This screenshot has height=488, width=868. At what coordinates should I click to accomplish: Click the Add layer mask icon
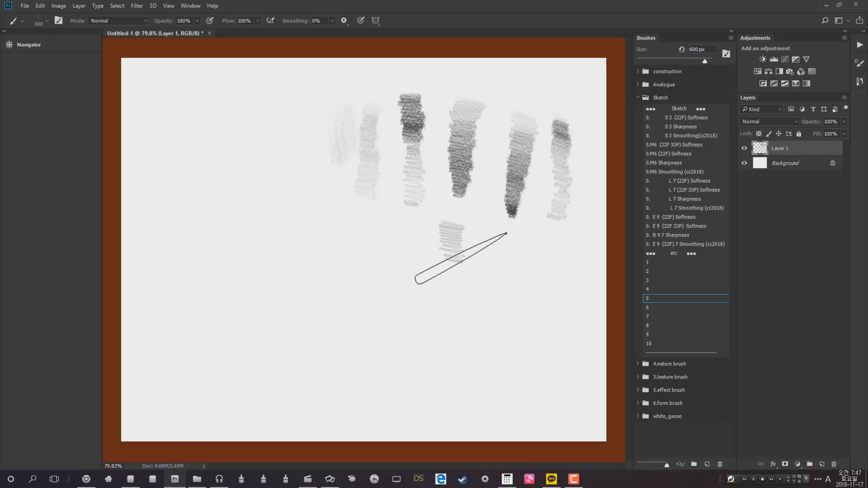point(786,464)
